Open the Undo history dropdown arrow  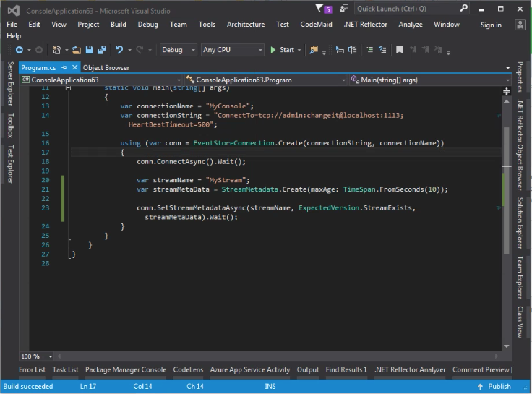click(129, 50)
